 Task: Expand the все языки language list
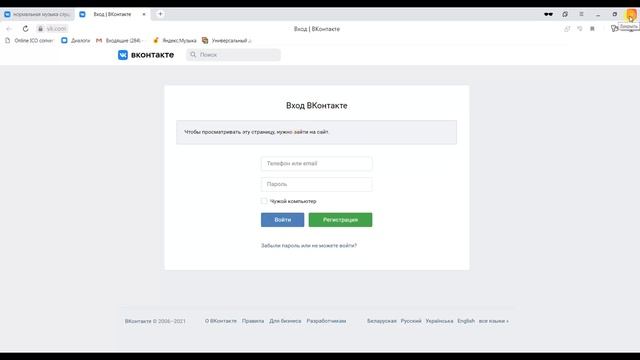[x=493, y=321]
